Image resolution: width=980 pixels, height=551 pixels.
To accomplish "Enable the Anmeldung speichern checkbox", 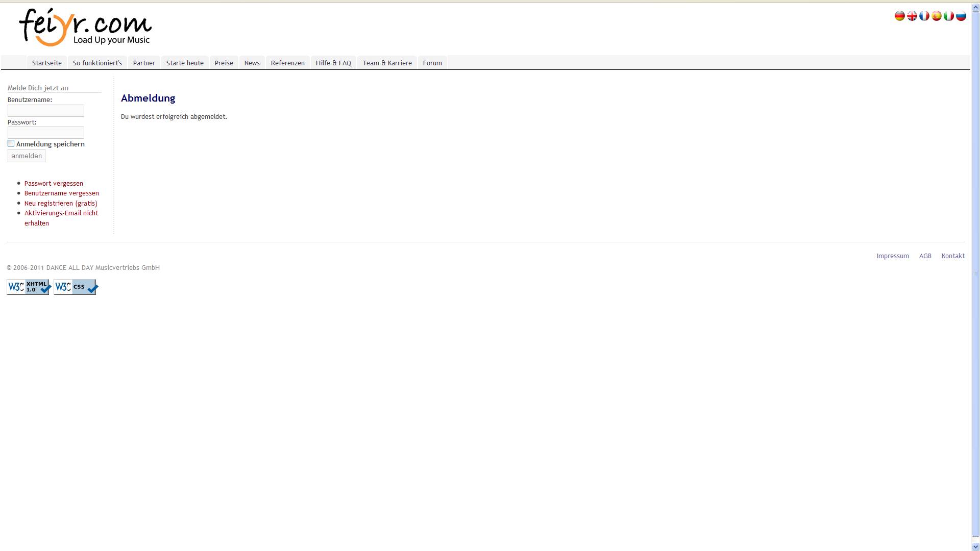I will pos(11,143).
